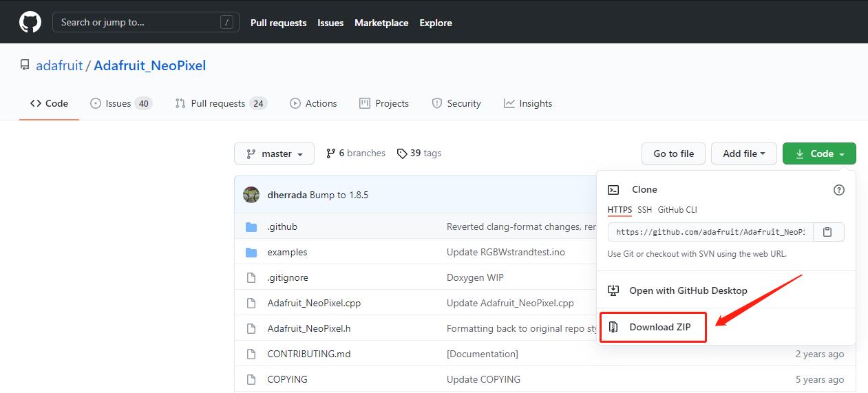Expand the master branch dropdown
Screen dimensions: 868x393
(x=274, y=153)
